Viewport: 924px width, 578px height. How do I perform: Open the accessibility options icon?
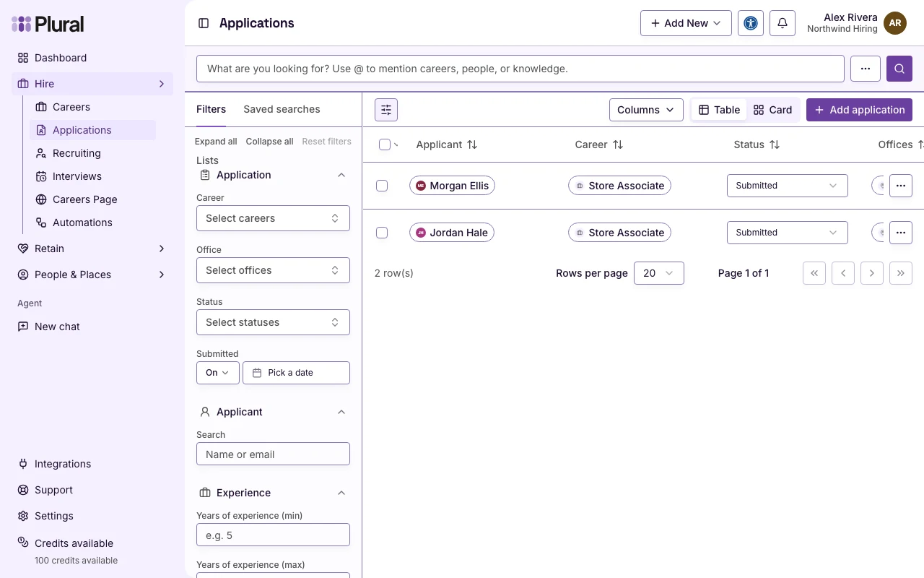(x=751, y=23)
